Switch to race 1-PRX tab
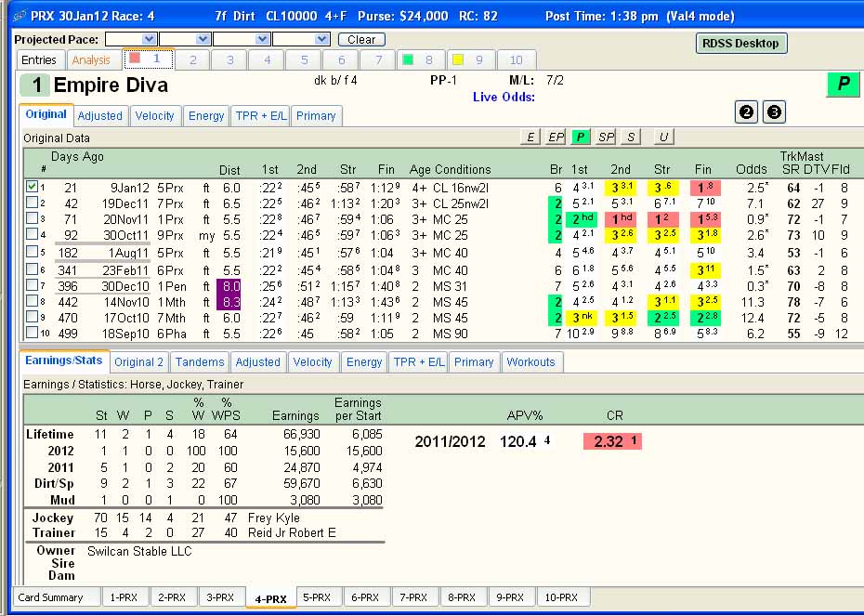 click(124, 597)
